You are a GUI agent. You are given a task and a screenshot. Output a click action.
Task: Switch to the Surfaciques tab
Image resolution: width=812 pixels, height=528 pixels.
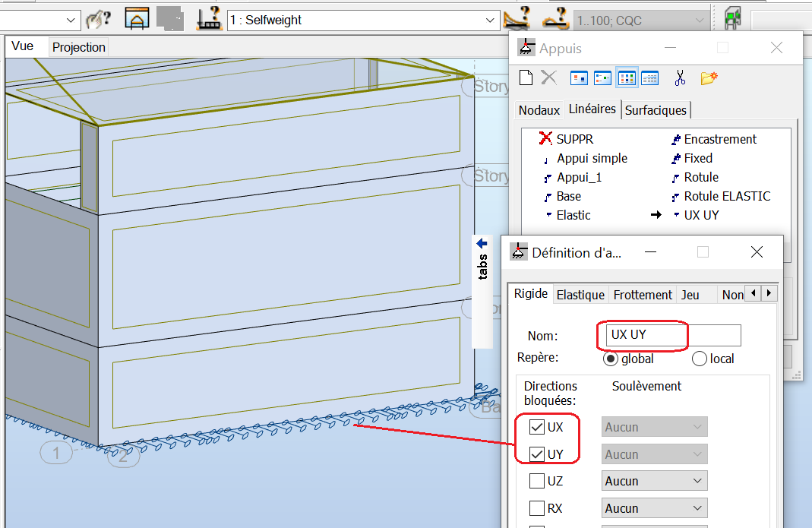(x=656, y=109)
